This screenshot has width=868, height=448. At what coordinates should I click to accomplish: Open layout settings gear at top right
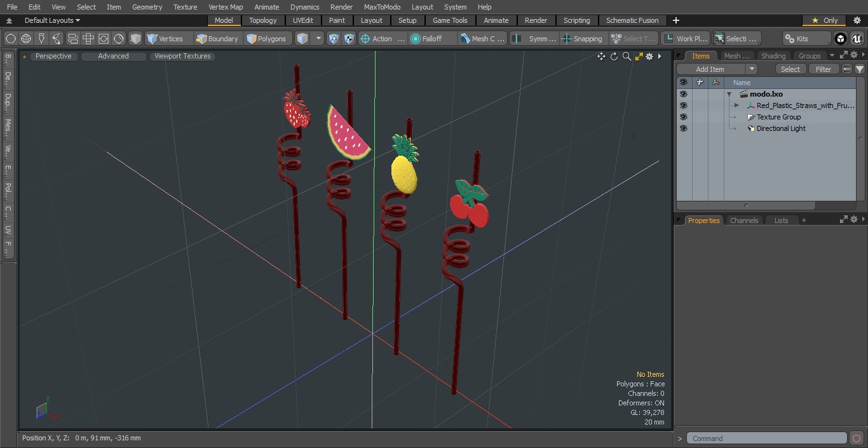point(857,20)
